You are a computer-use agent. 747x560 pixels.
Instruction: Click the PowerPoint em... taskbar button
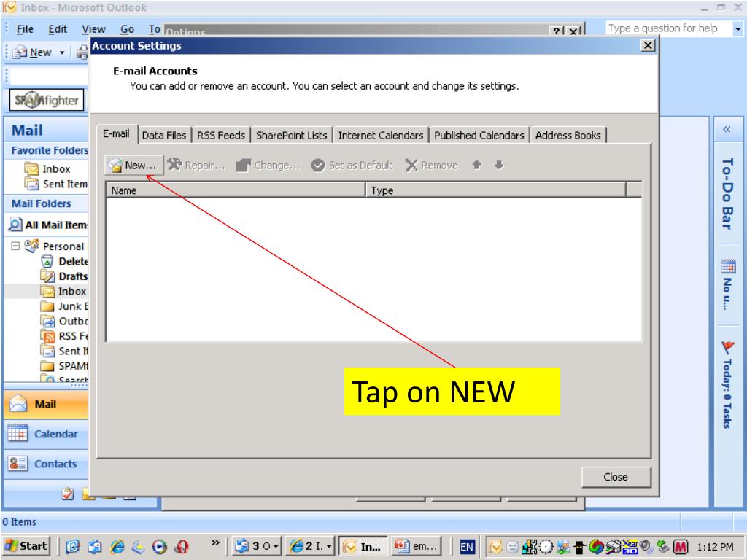(x=417, y=546)
